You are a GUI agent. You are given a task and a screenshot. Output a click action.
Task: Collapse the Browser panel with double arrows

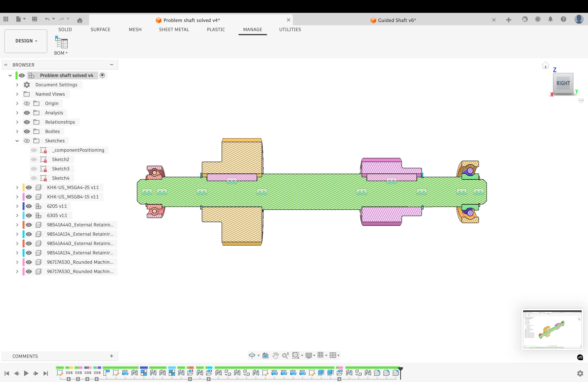click(6, 65)
